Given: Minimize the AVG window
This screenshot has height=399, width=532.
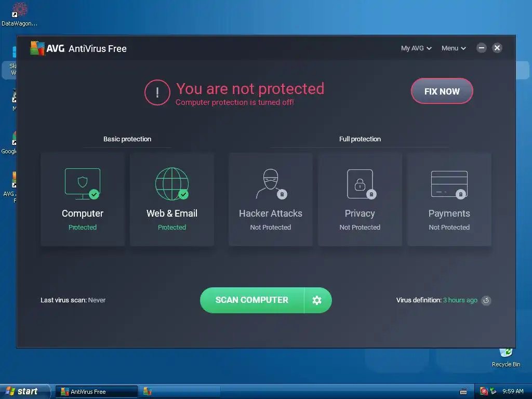Looking at the screenshot, I should point(481,48).
